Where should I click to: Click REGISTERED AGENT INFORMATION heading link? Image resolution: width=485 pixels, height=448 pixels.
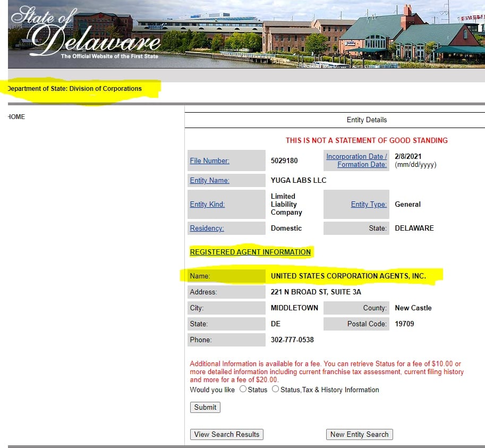coord(250,252)
